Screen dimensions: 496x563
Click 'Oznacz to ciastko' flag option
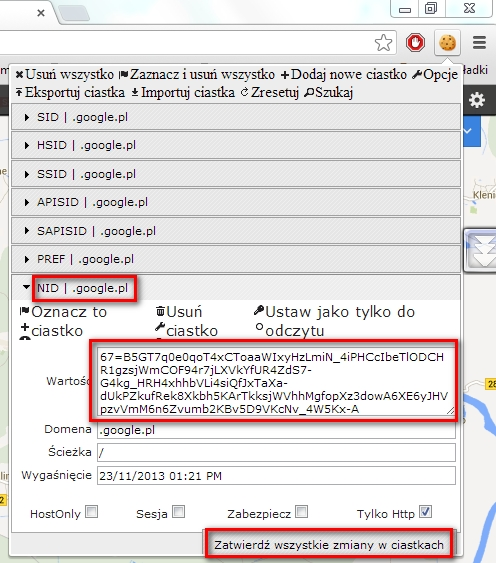pyautogui.click(x=63, y=321)
